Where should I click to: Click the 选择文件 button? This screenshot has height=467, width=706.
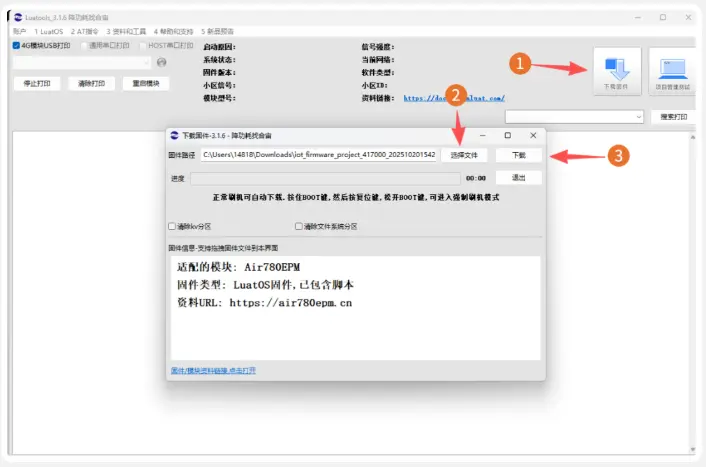(x=464, y=155)
